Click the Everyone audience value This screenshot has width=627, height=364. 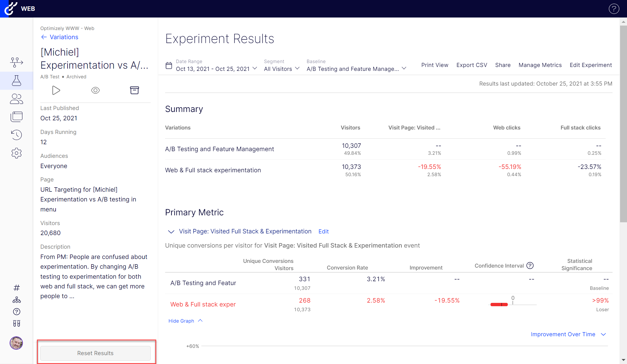click(54, 166)
